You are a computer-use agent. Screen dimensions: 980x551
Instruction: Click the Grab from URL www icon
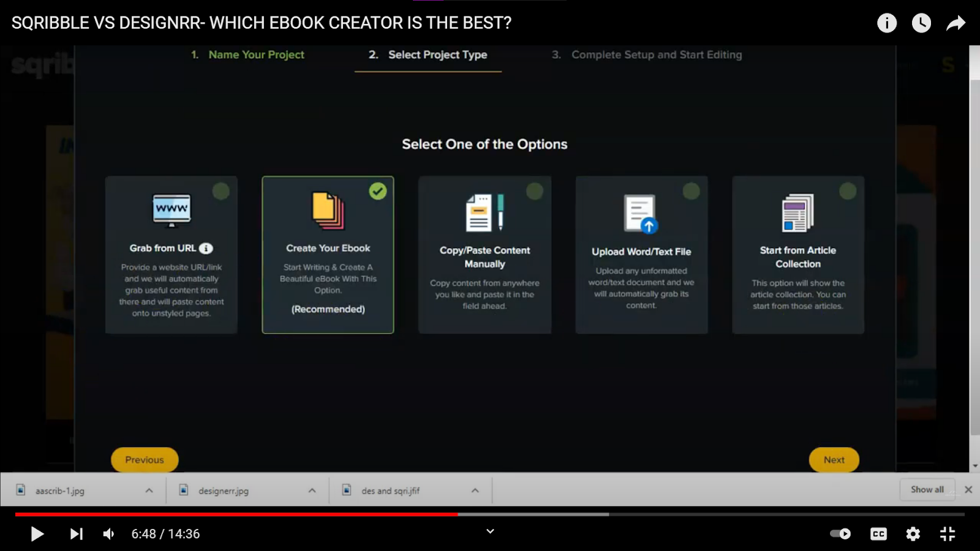click(x=171, y=211)
